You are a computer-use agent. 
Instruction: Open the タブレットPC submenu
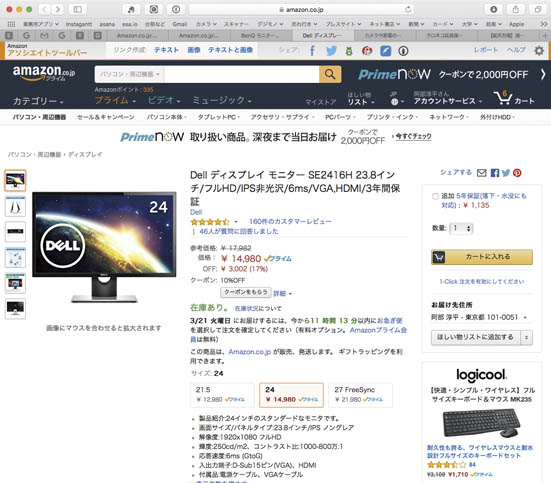pos(218,117)
